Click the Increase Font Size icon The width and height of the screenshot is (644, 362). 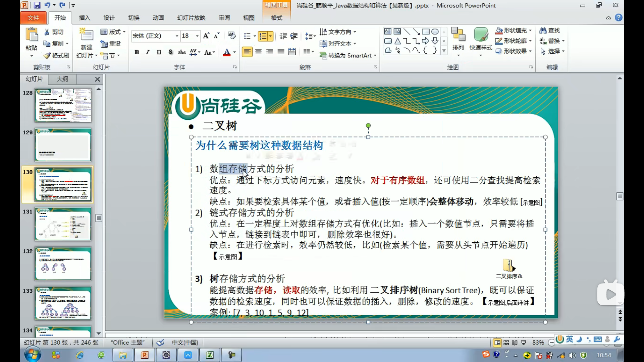(x=206, y=36)
